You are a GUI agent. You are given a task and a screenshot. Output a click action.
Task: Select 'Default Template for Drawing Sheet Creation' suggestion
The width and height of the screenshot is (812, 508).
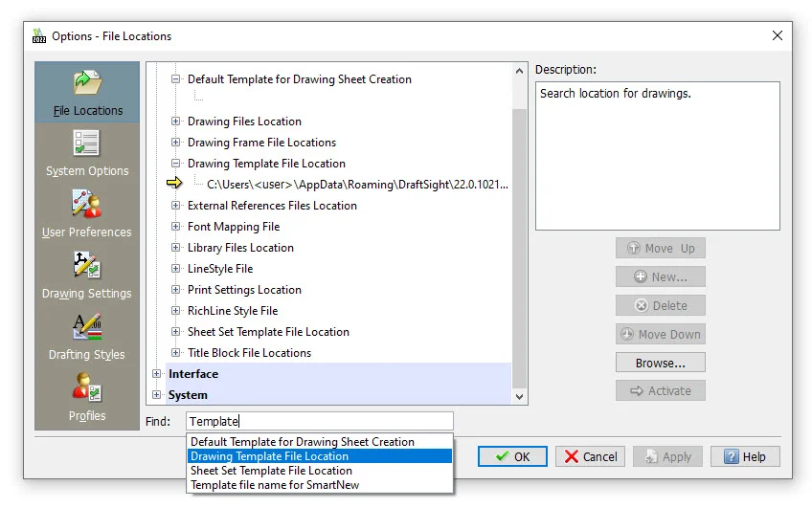click(x=302, y=442)
